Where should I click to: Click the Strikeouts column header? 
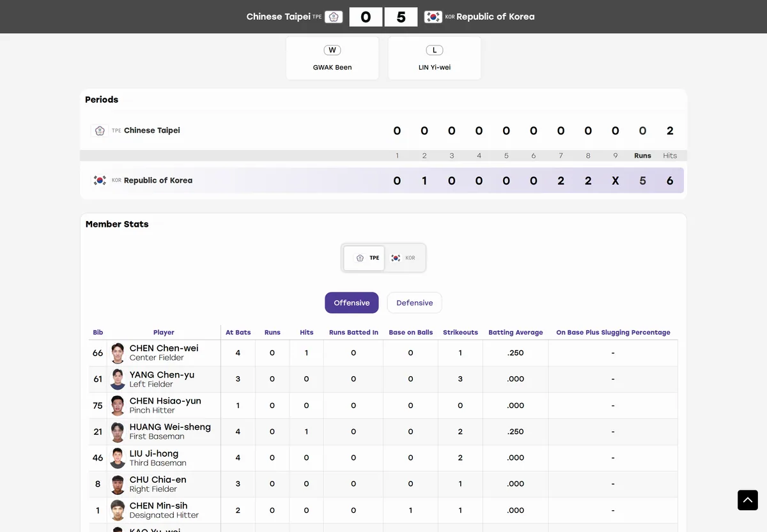pos(460,333)
